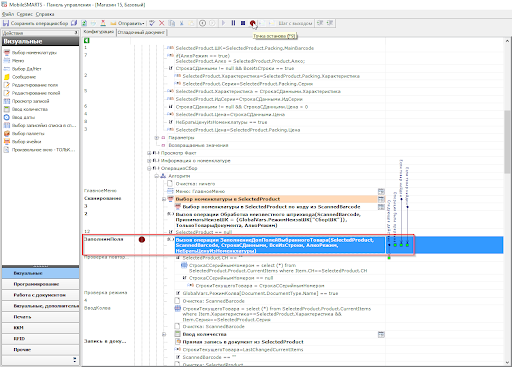Collapse the Алгоритм node

(x=156, y=176)
